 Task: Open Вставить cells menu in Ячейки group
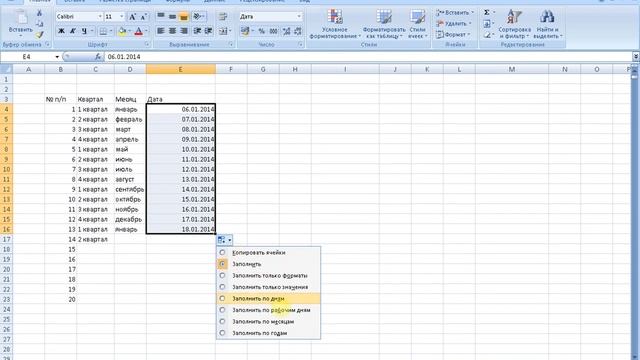(x=455, y=13)
